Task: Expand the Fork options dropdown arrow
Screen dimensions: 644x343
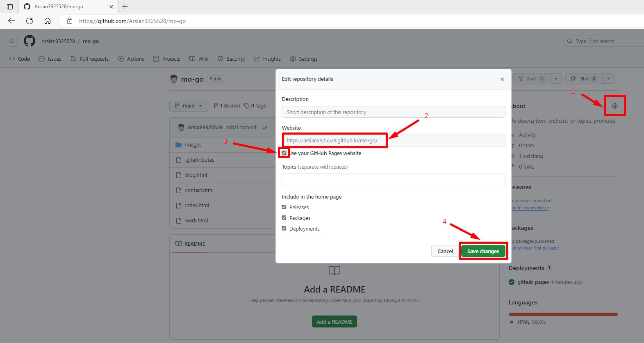Action: click(556, 79)
